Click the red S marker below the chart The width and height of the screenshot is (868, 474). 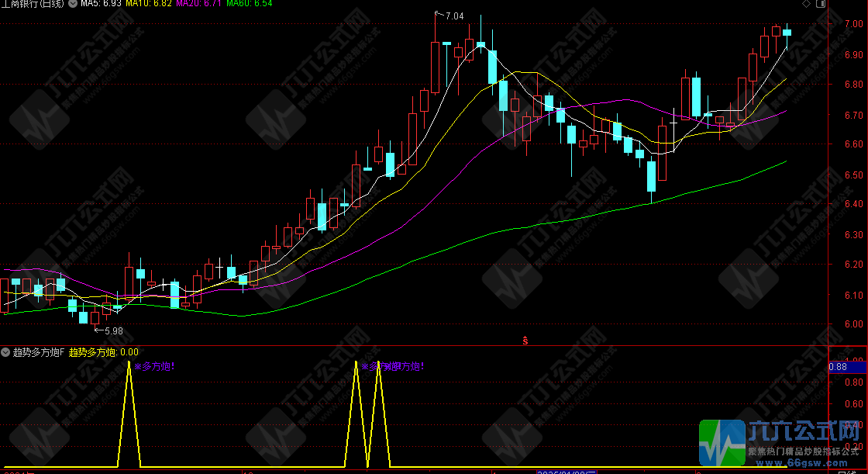(526, 340)
